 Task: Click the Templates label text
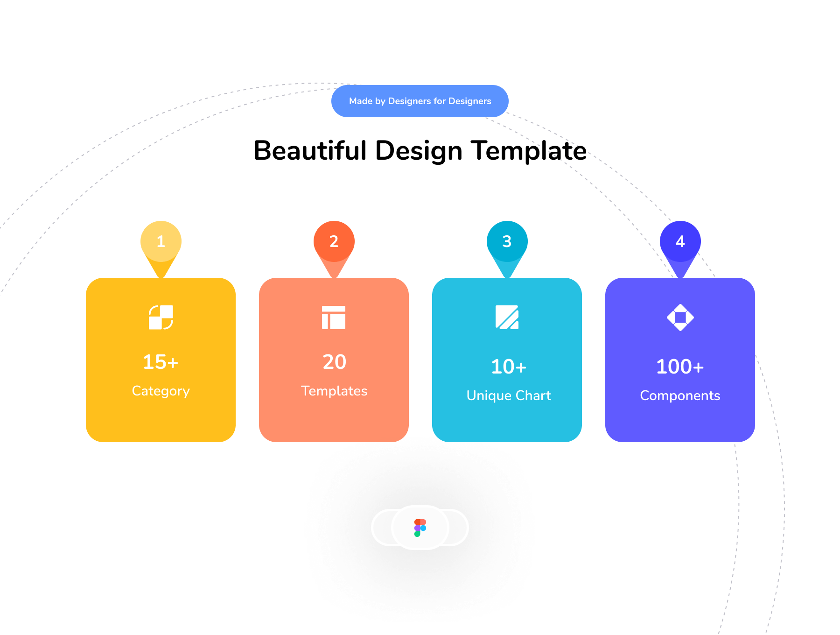334,391
